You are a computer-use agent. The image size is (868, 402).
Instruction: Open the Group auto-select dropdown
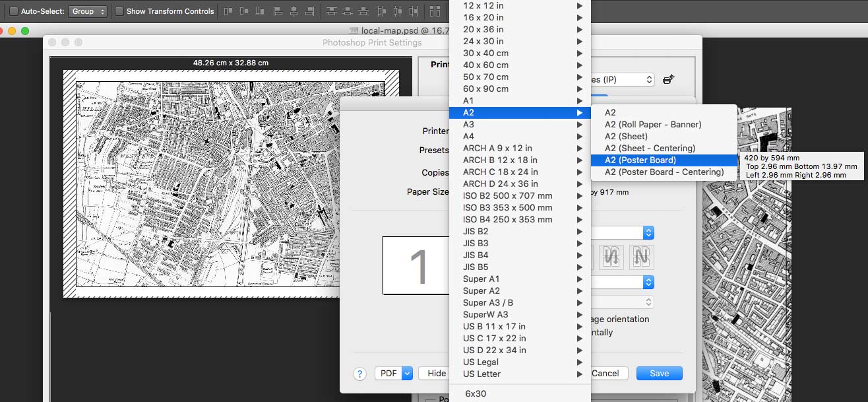[88, 11]
